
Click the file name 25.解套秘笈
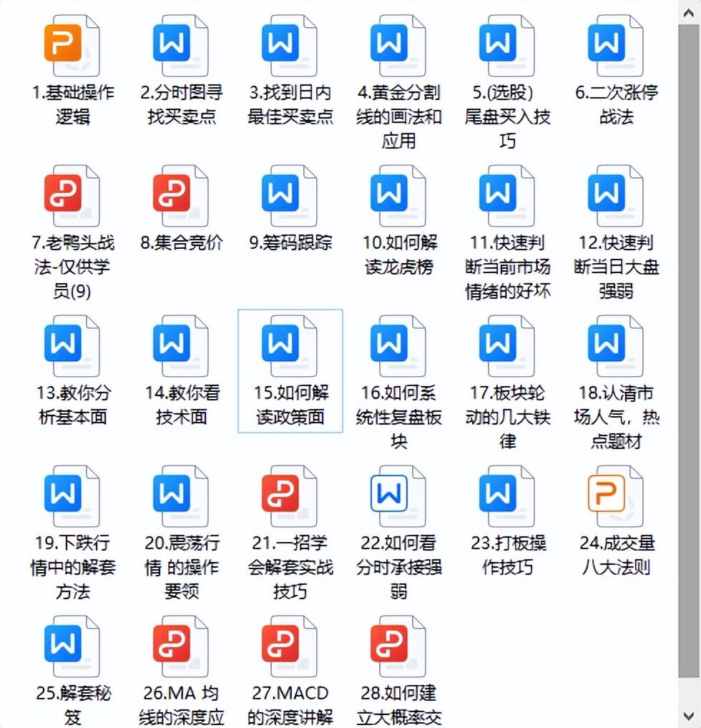[x=74, y=705]
